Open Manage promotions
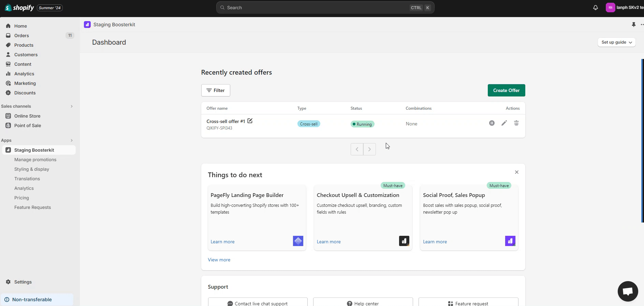 [x=35, y=159]
